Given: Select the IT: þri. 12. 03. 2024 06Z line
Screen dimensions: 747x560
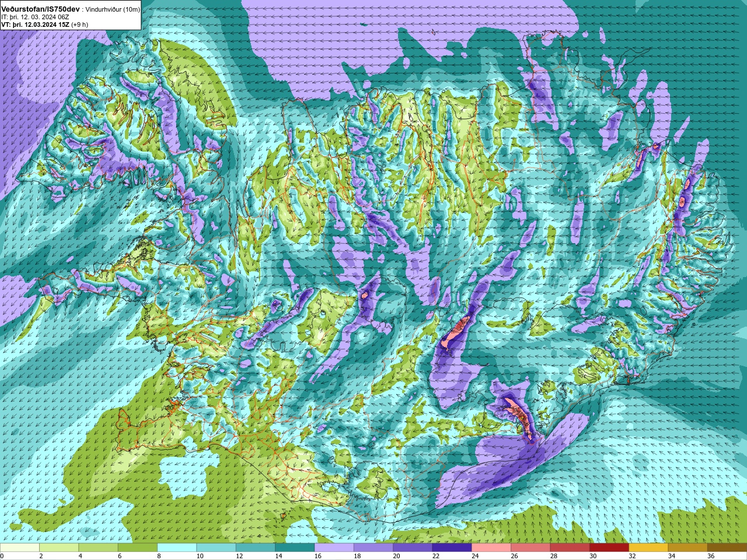Looking at the screenshot, I should tap(35, 17).
